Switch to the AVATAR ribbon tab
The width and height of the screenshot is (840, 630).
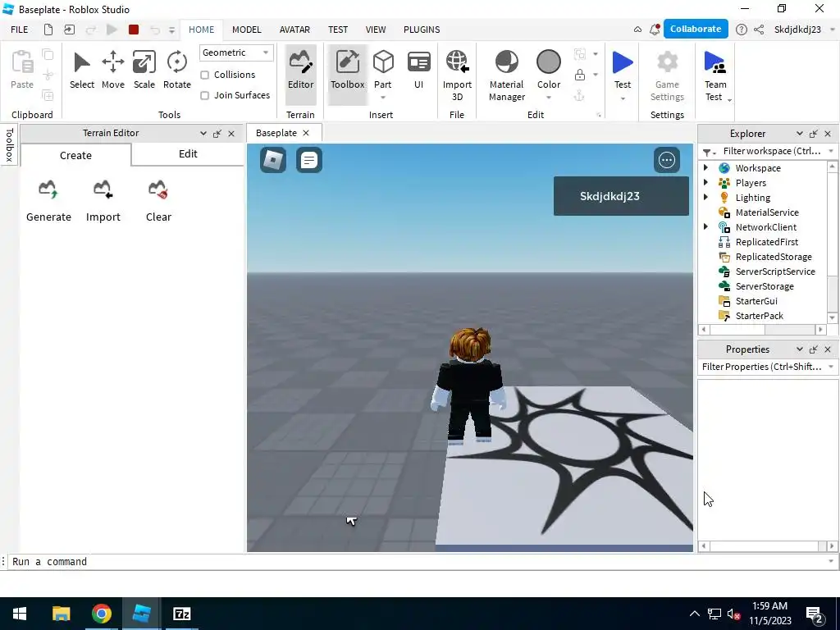pos(294,30)
